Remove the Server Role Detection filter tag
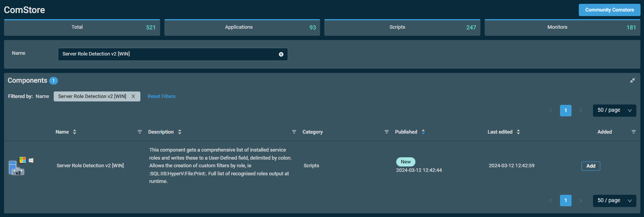644x217 pixels. click(x=133, y=96)
